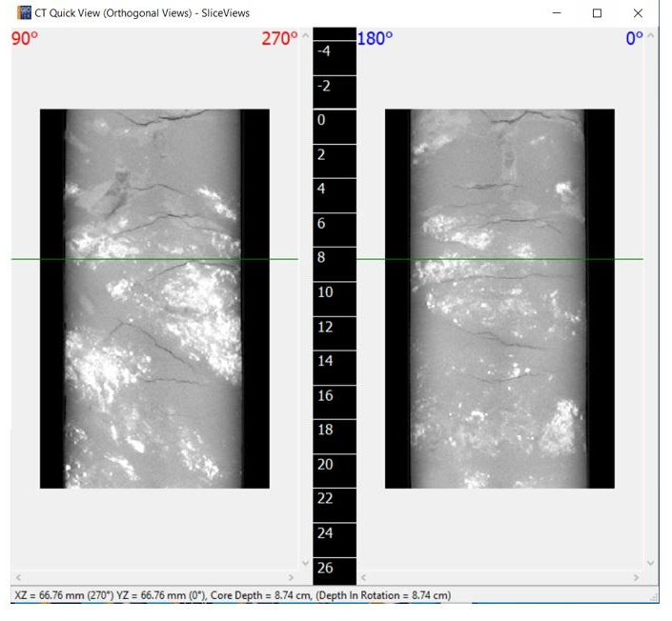Click the left panel's scroll left arrow
The width and height of the screenshot is (672, 621).
(18, 577)
